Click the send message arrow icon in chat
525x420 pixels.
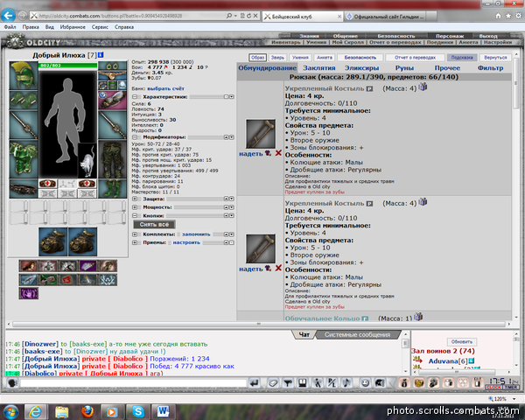coord(255,383)
